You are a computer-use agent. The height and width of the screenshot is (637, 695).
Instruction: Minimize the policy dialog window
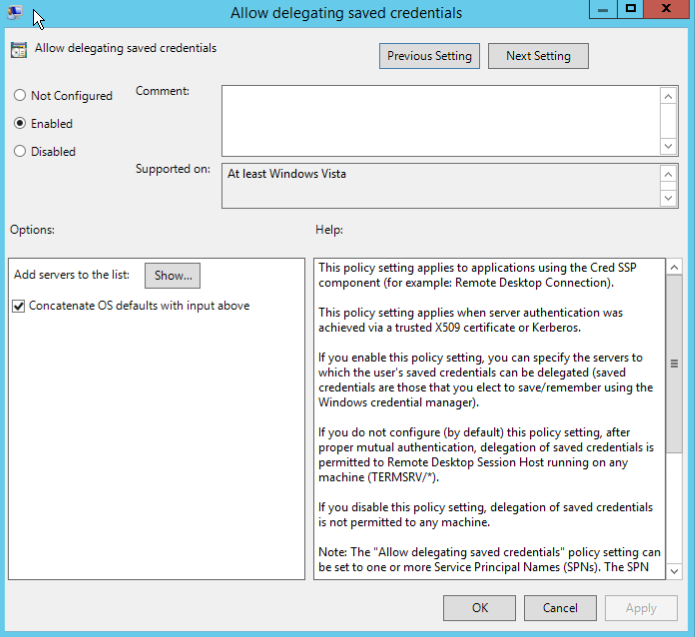pos(603,9)
